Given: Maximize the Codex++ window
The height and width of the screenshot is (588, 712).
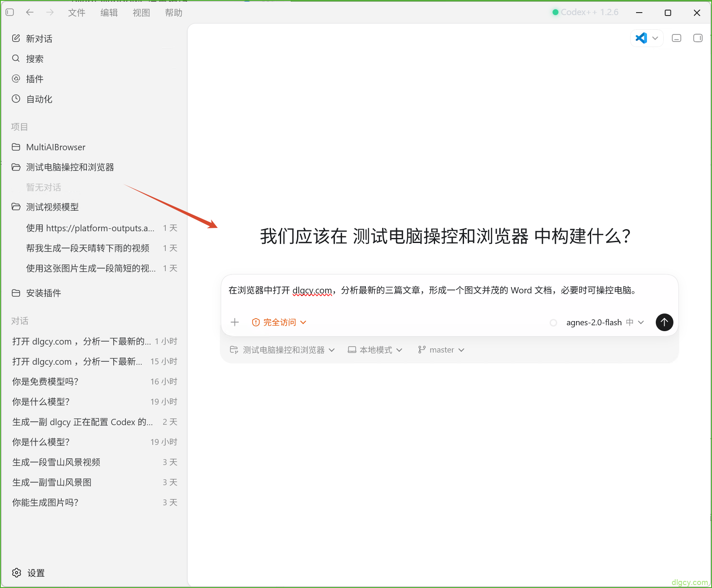Looking at the screenshot, I should [x=668, y=13].
